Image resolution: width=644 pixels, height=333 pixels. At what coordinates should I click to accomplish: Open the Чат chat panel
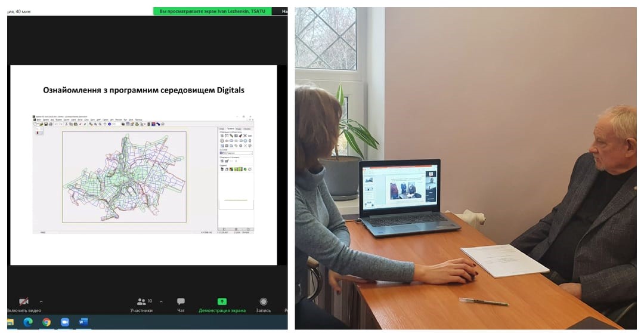coord(181,305)
